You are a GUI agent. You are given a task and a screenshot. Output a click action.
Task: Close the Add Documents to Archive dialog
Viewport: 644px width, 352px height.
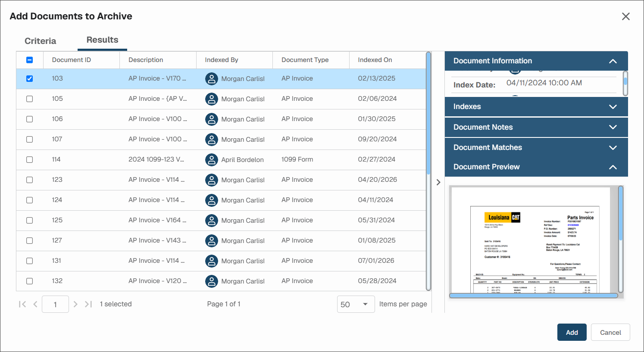[626, 16]
